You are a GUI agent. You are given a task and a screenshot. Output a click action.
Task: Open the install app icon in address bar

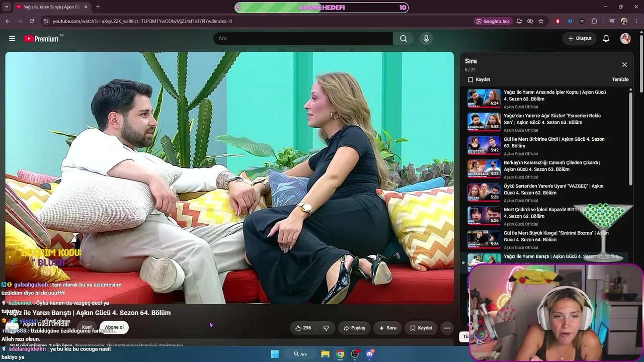click(519, 21)
